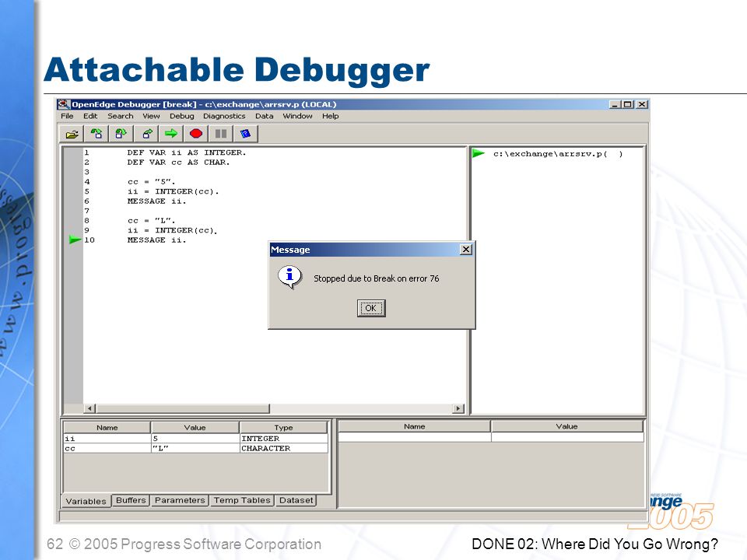Click the Value header in watch pane
Image resolution: width=747 pixels, height=560 pixels.
[567, 426]
